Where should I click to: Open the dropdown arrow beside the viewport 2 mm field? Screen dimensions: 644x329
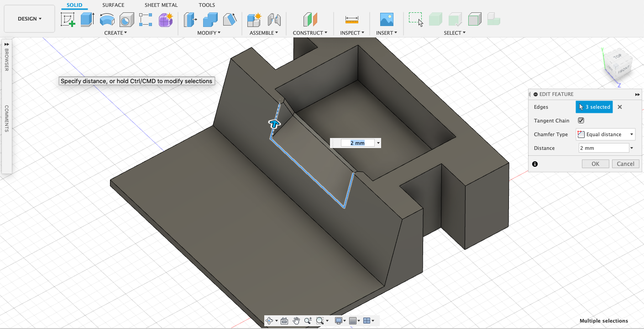(378, 143)
